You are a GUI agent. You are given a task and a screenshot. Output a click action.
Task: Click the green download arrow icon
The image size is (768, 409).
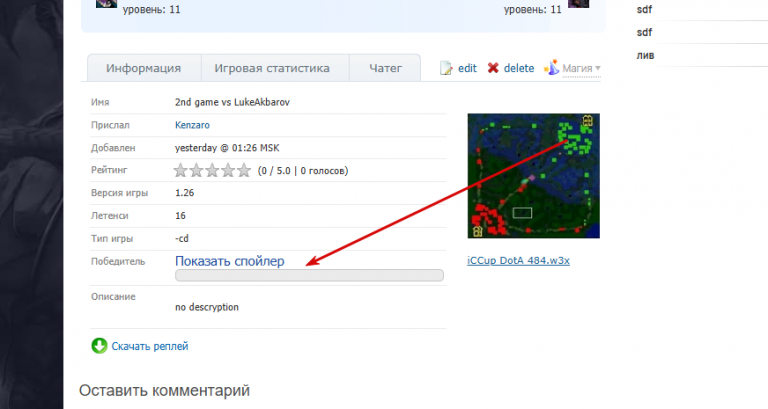99,346
